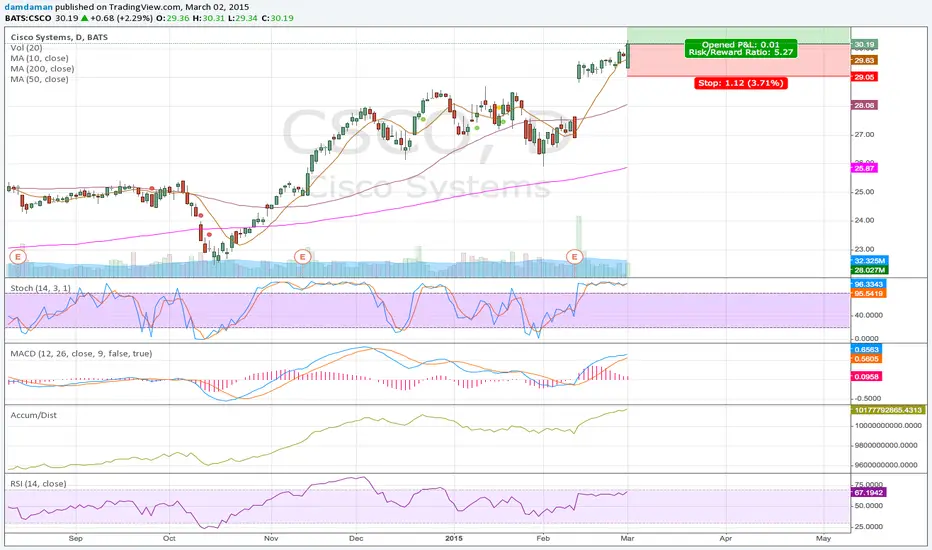The image size is (932, 550).
Task: Click the MACD histogram value label 0.0958
Action: 867,376
